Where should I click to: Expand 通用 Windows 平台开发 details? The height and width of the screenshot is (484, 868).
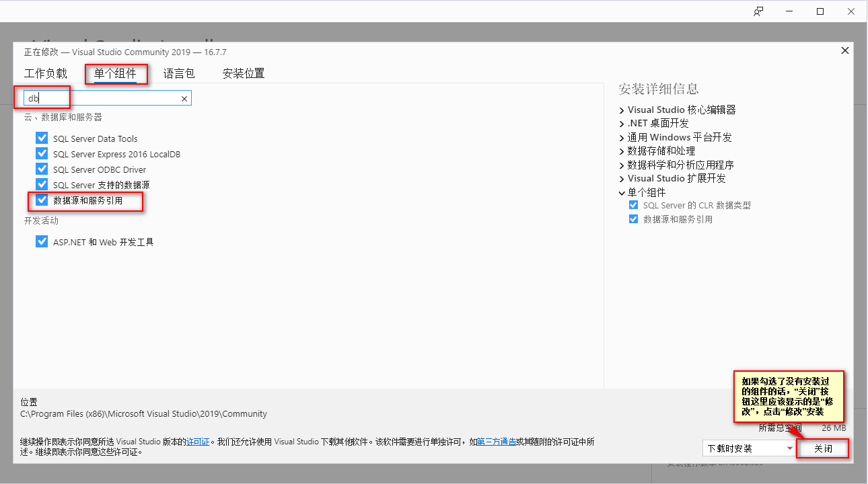pyautogui.click(x=622, y=137)
